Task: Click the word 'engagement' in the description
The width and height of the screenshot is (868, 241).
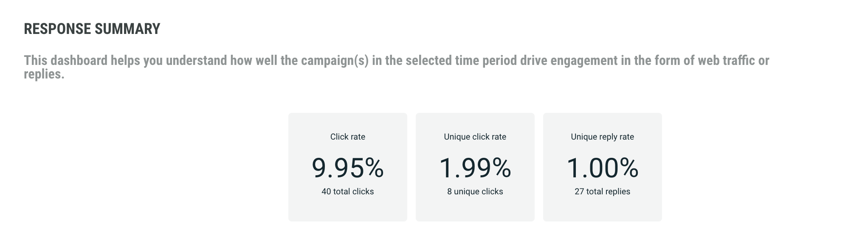Action: (584, 61)
